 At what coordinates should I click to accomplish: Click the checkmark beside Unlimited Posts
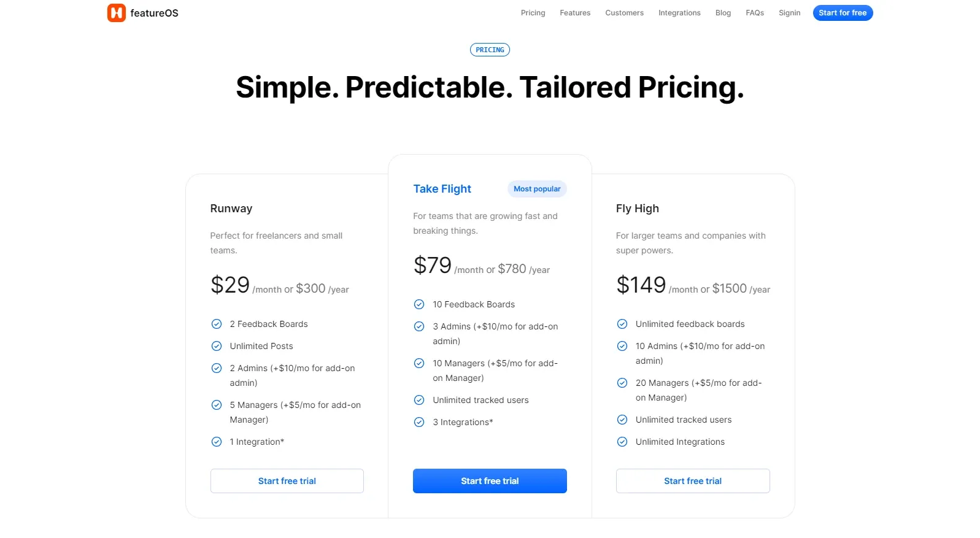(217, 346)
